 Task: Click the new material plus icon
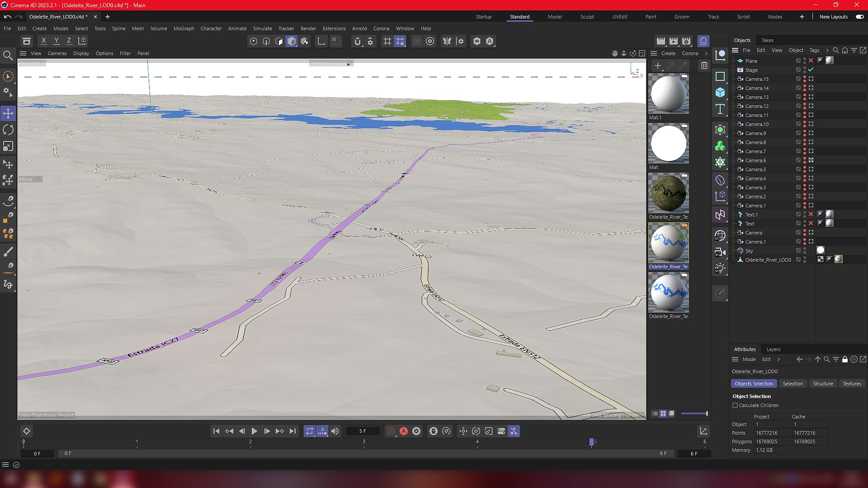(658, 66)
